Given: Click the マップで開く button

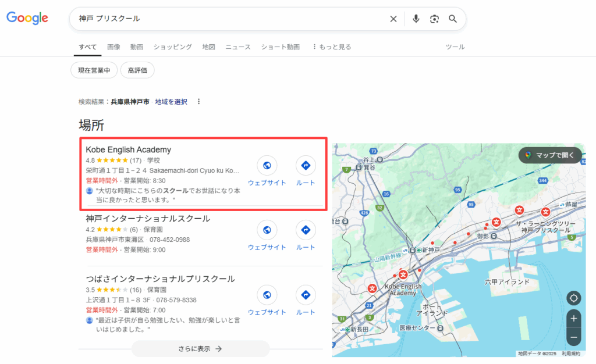Looking at the screenshot, I should 551,155.
